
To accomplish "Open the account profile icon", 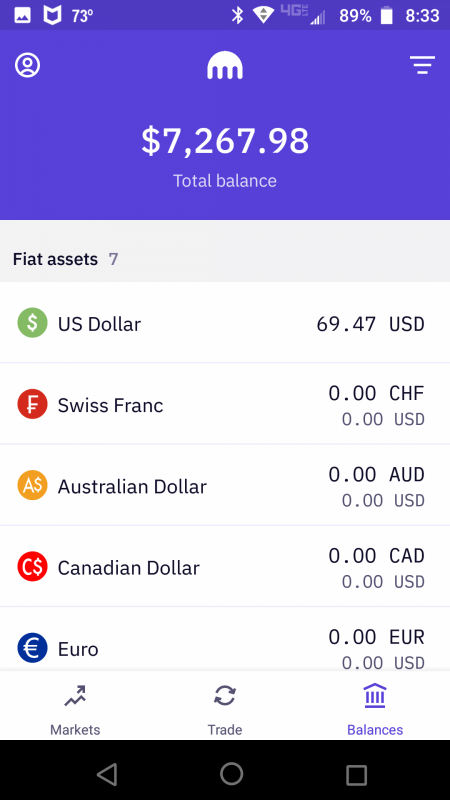I will (28, 65).
